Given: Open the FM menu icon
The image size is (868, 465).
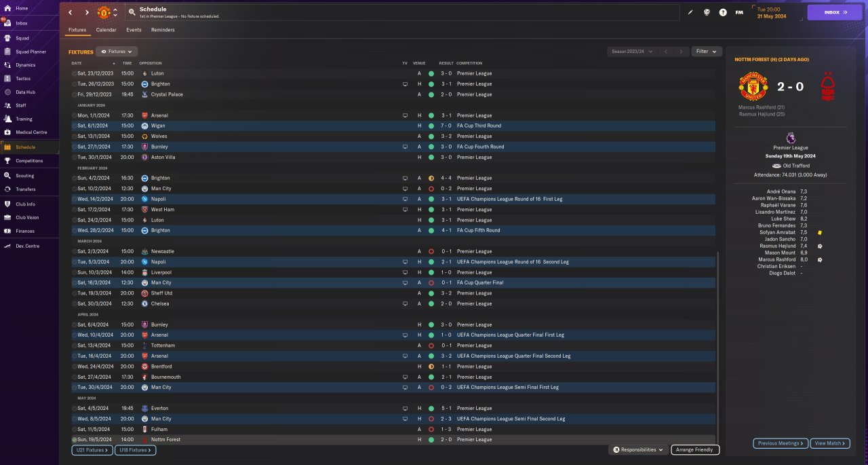Looking at the screenshot, I should (x=739, y=12).
